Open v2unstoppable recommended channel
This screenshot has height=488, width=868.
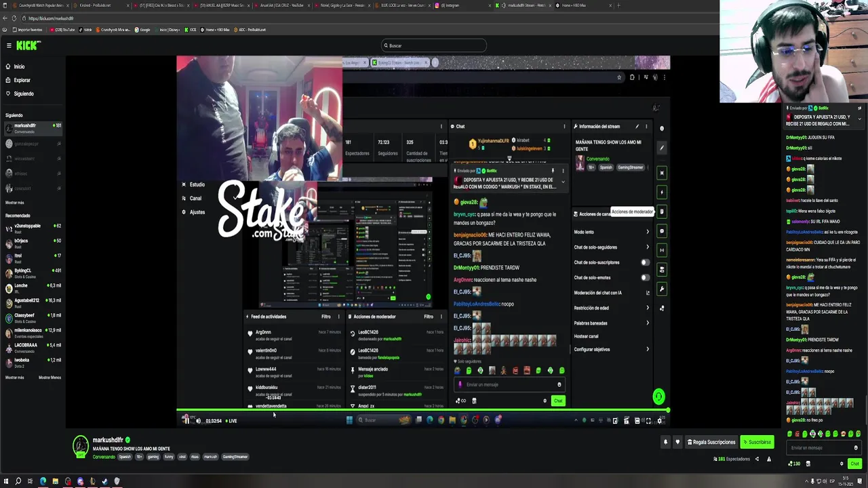(33, 228)
